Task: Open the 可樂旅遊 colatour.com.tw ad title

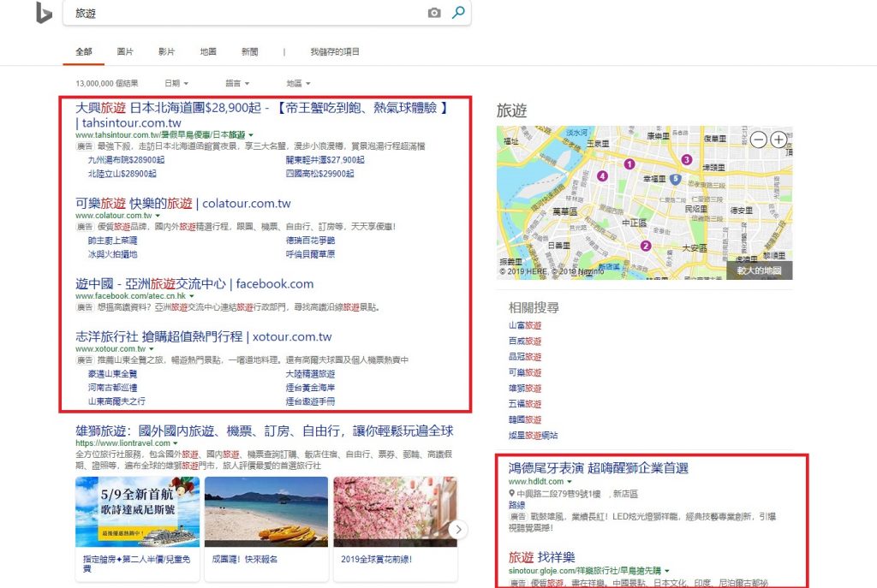Action: (183, 204)
